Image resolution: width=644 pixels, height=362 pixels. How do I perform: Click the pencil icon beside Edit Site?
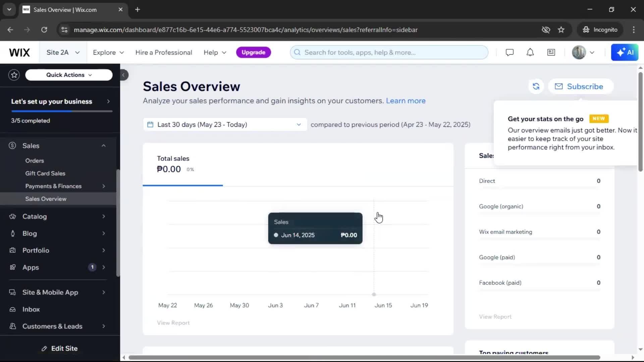tap(44, 349)
